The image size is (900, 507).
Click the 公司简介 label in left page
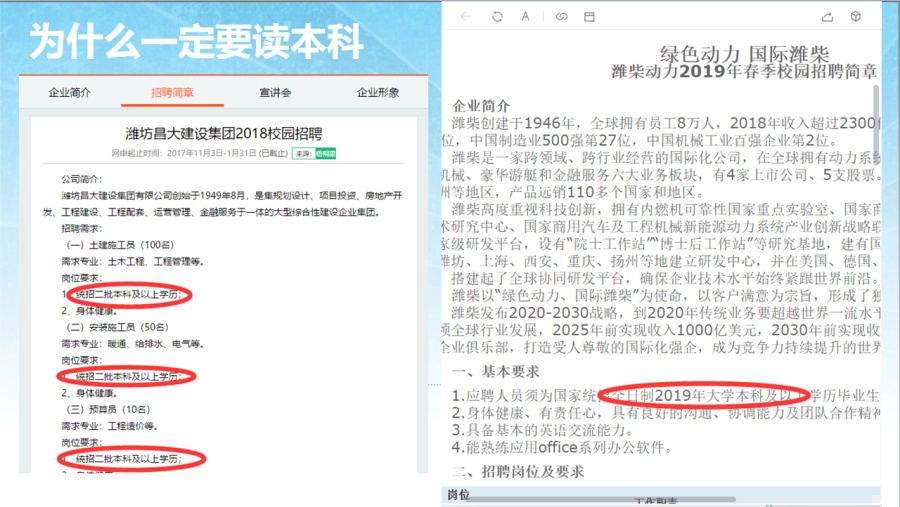(82, 179)
